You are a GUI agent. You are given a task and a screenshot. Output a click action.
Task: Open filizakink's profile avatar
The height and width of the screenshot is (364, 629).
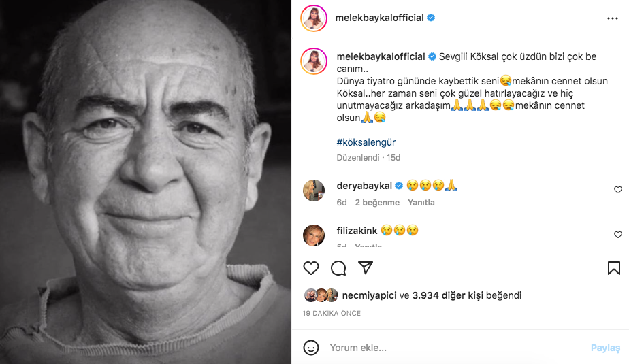pos(314,235)
